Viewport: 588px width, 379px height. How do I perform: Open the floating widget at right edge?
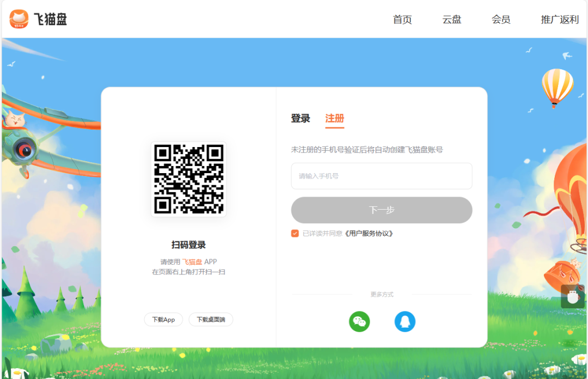click(573, 296)
